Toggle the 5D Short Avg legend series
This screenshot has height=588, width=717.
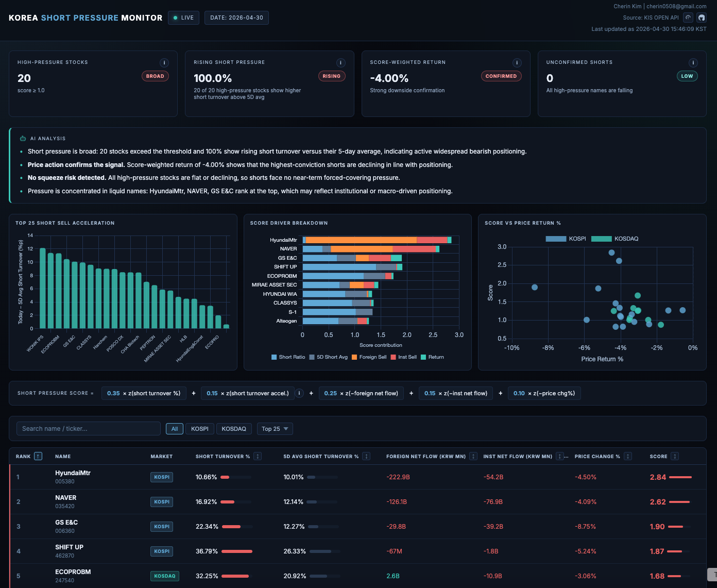point(329,357)
